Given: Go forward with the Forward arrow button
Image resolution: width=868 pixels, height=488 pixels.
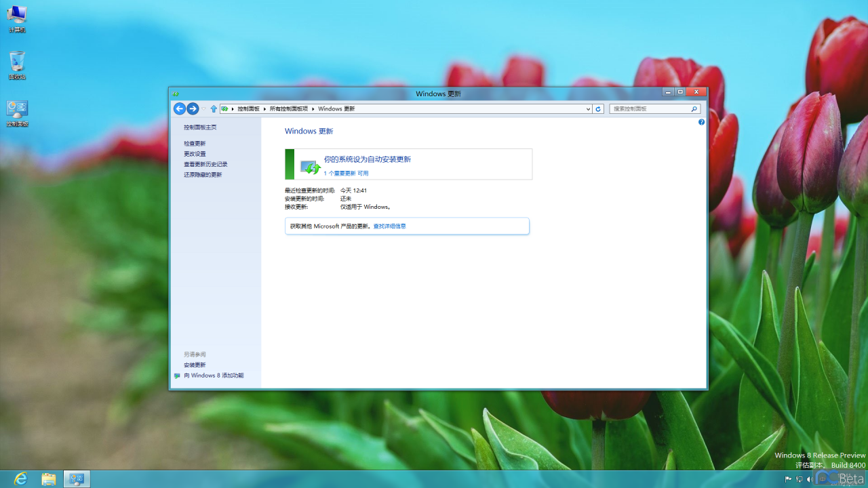Looking at the screenshot, I should [193, 108].
